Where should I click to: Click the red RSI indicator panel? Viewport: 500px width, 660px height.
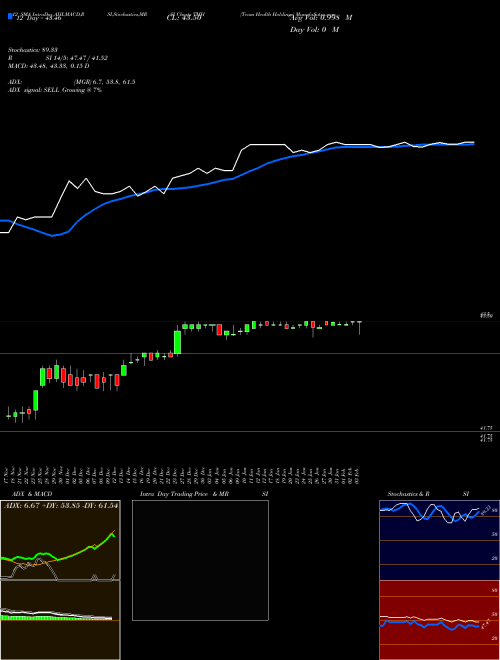(439, 620)
